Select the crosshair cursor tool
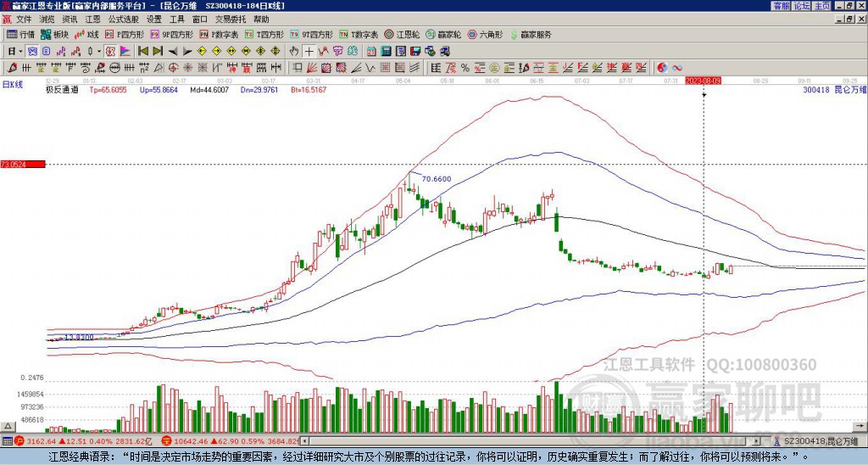The height and width of the screenshot is (465, 868). click(310, 51)
